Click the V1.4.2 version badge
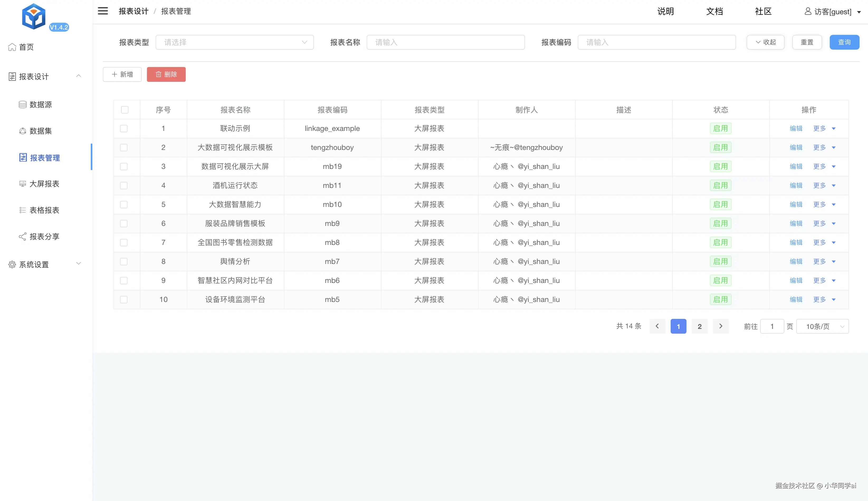868x501 pixels. pos(59,27)
